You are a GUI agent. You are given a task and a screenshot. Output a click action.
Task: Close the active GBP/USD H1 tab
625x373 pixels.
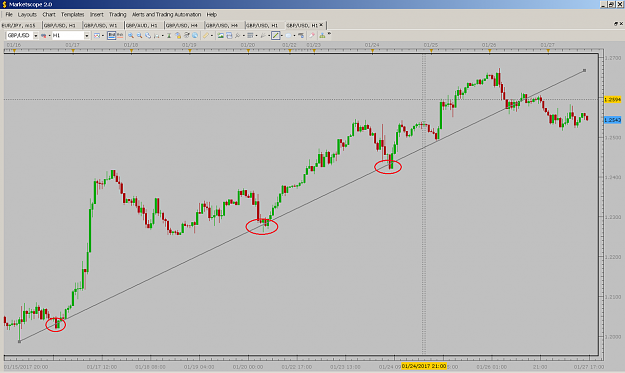coord(321,25)
